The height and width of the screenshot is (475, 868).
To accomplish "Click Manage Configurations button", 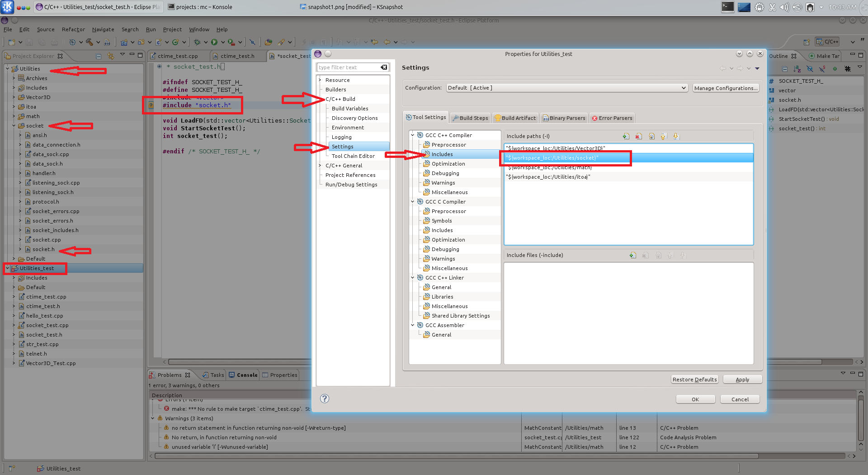I will 726,88.
